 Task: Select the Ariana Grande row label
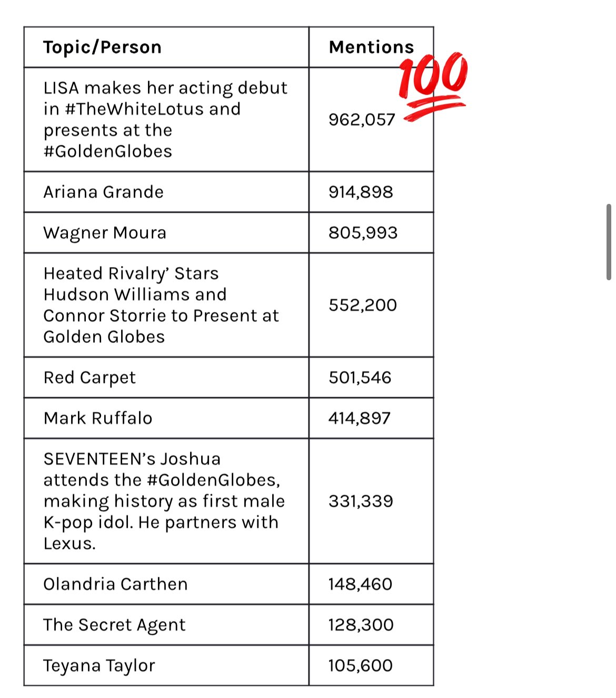pyautogui.click(x=104, y=192)
